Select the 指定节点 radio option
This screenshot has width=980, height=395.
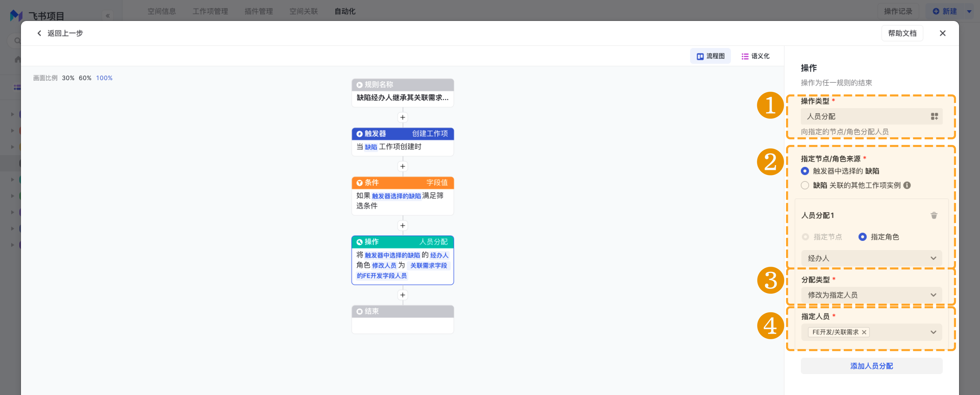point(805,237)
